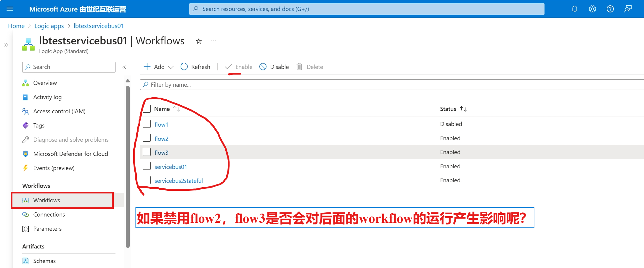Open Activity log in the sidebar
This screenshot has width=644, height=268.
[x=47, y=97]
